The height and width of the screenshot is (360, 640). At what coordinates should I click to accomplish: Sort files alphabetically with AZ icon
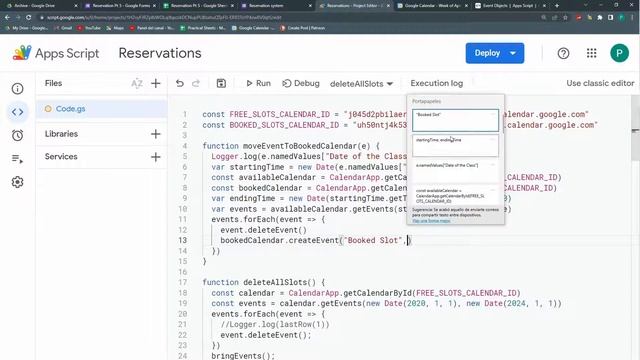pyautogui.click(x=137, y=84)
